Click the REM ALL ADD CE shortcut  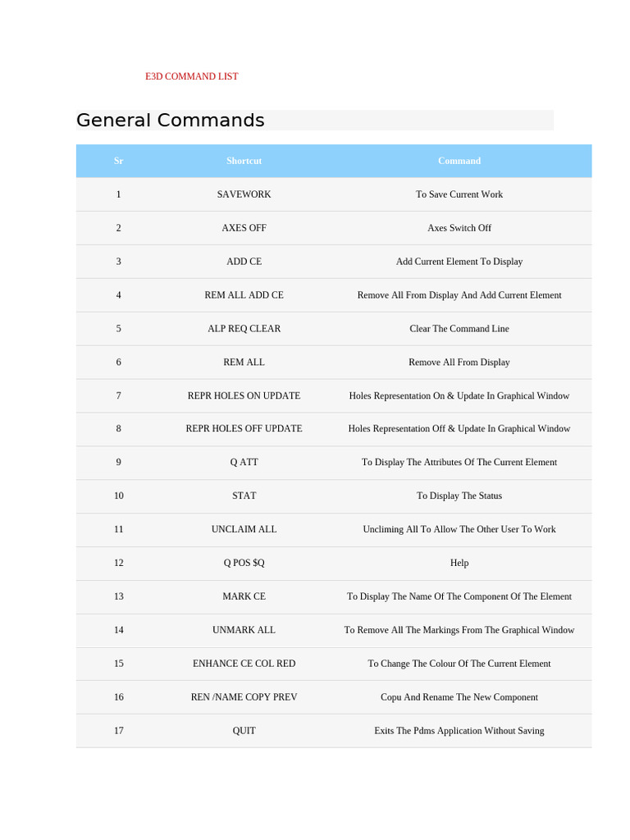pyautogui.click(x=244, y=295)
